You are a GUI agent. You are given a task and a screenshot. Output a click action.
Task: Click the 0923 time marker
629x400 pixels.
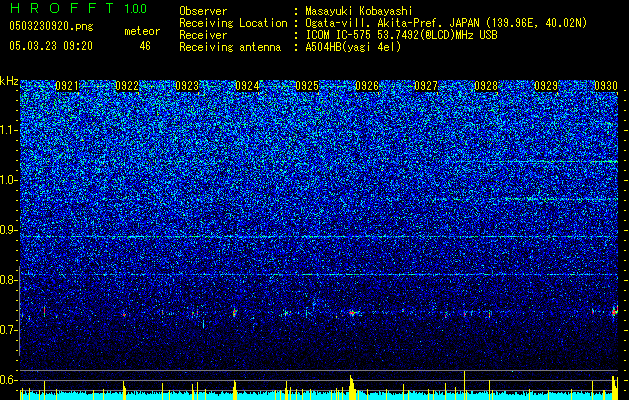point(187,86)
